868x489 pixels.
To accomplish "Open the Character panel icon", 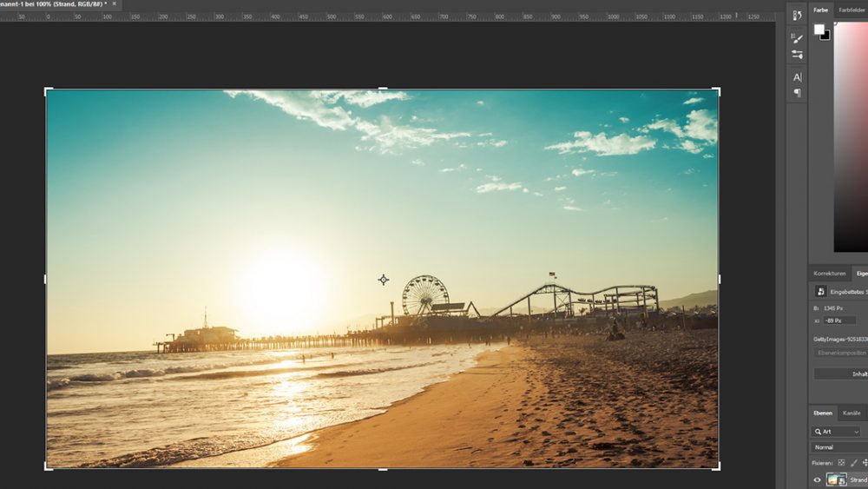I will (797, 77).
